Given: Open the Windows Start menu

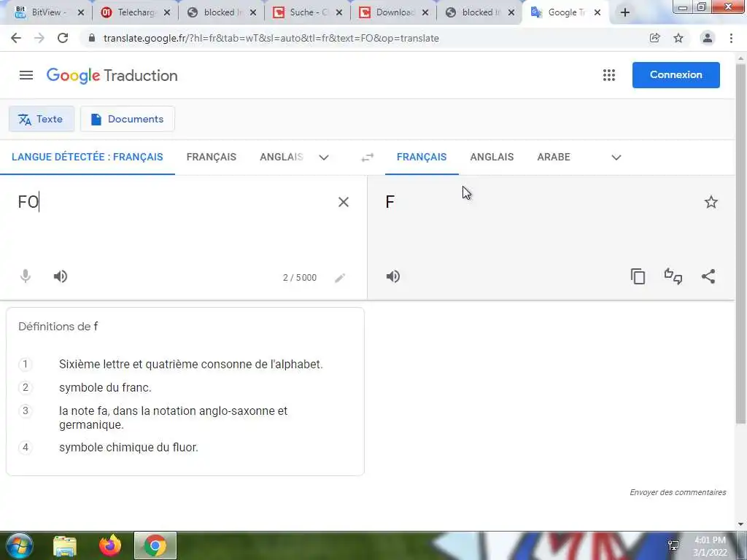Looking at the screenshot, I should pos(20,545).
